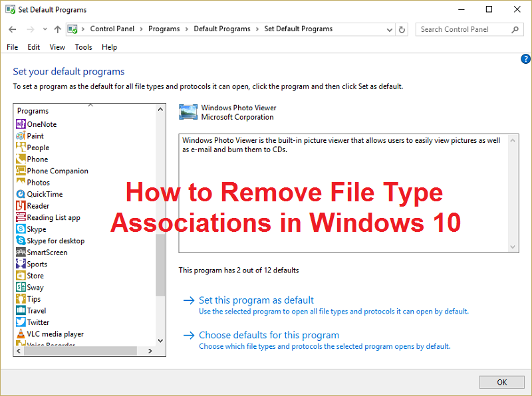Choose Twitter in the Programs list
This screenshot has height=396, width=532.
tap(39, 322)
